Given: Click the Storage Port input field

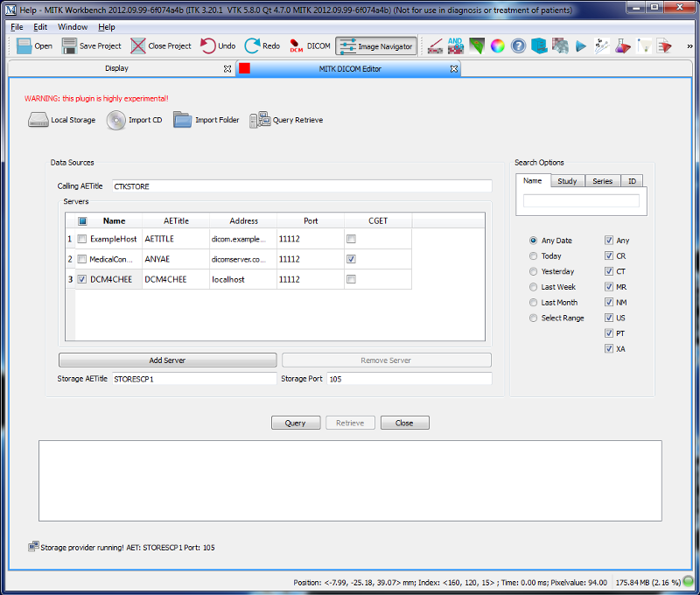Looking at the screenshot, I should click(x=409, y=379).
